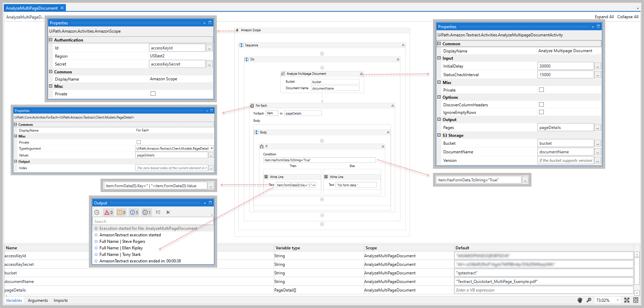Add activity via plus icon below the If activity
The height and width of the screenshot is (308, 644).
[x=322, y=199]
